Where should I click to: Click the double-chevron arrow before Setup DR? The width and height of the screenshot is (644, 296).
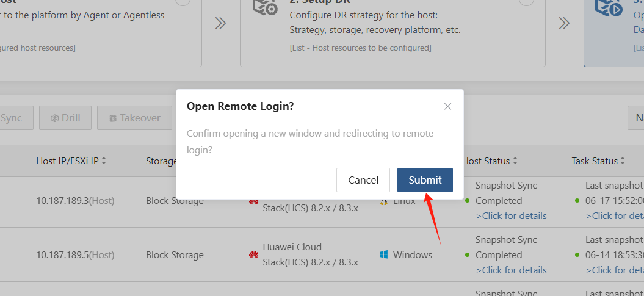(220, 23)
